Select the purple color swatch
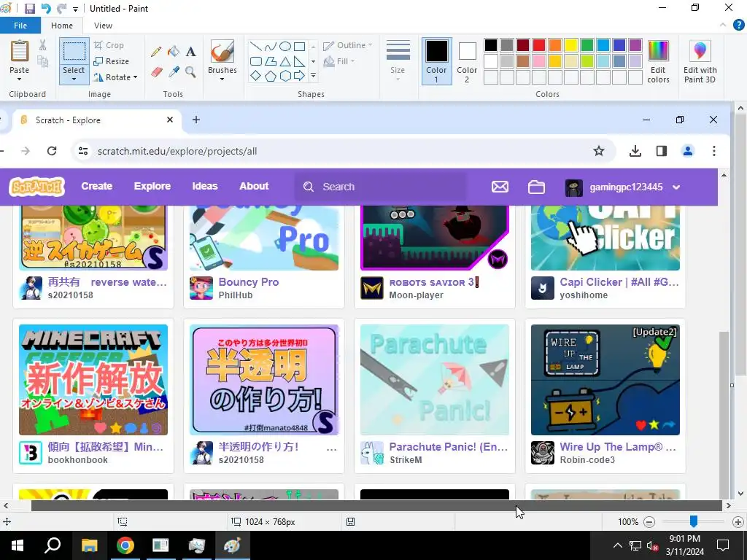Screen dimensions: 747x560 (x=635, y=45)
